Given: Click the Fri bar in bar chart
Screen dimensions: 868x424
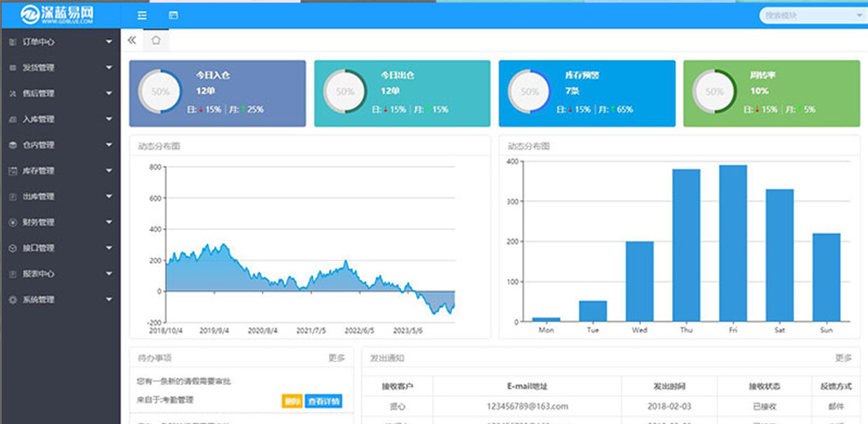Looking at the screenshot, I should [733, 243].
